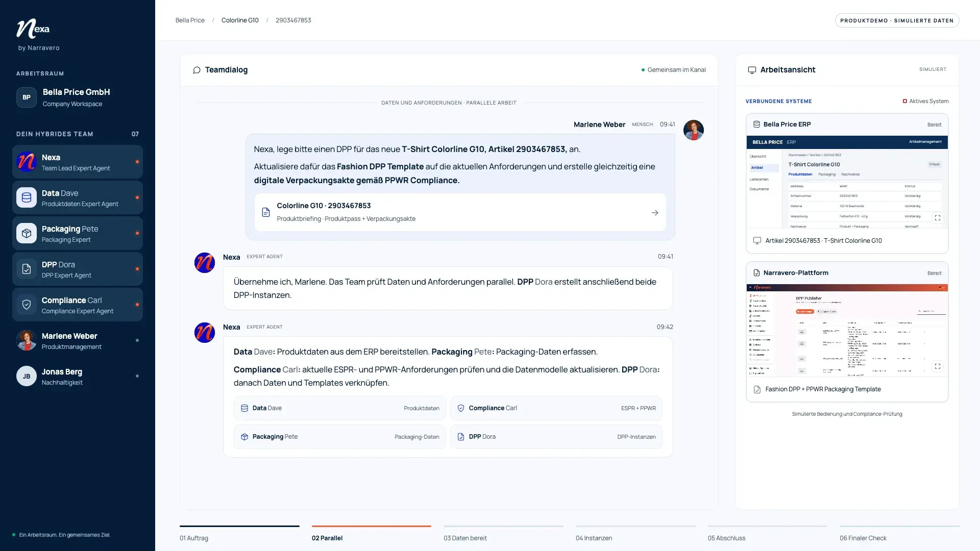
Task: Select Compliance Carl shield icon in sidebar
Action: point(27,305)
